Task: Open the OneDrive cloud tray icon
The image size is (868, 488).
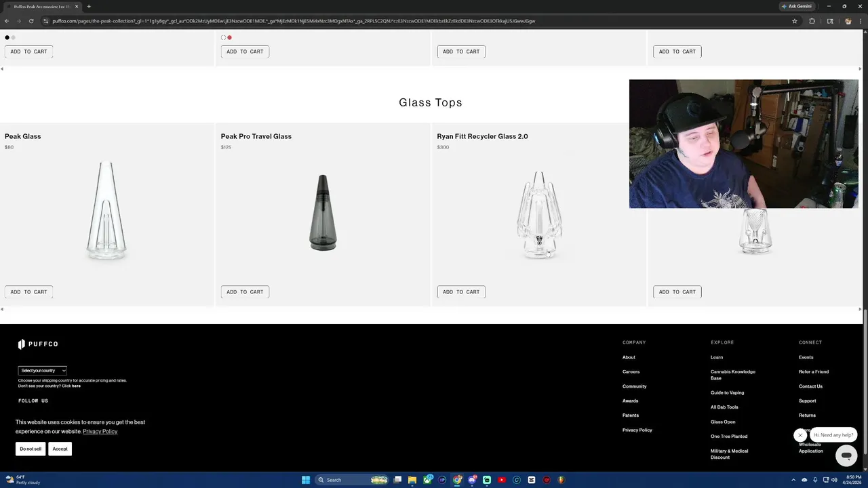Action: point(805,480)
